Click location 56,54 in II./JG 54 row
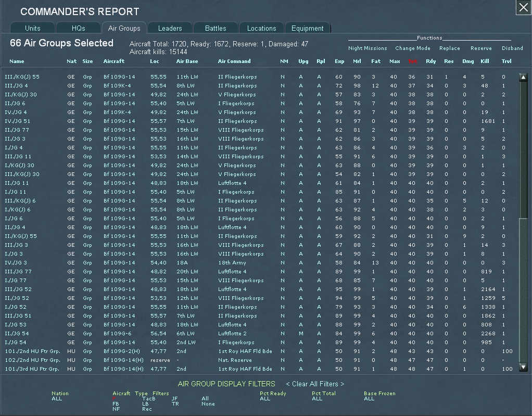The image size is (532, 416). 158,333
